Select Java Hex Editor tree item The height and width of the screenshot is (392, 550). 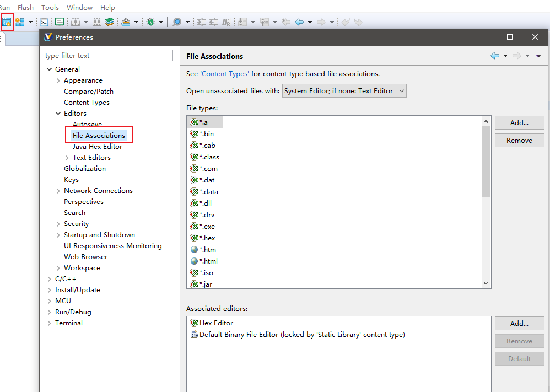(x=98, y=146)
